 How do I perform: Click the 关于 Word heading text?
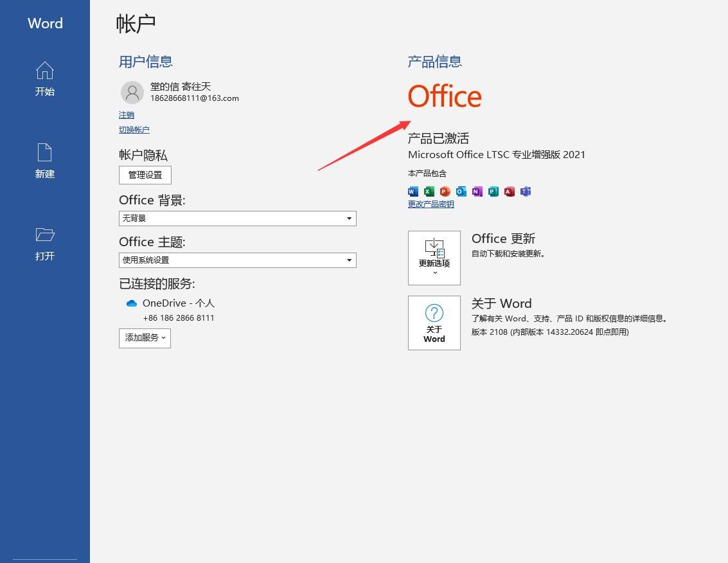pyautogui.click(x=501, y=303)
